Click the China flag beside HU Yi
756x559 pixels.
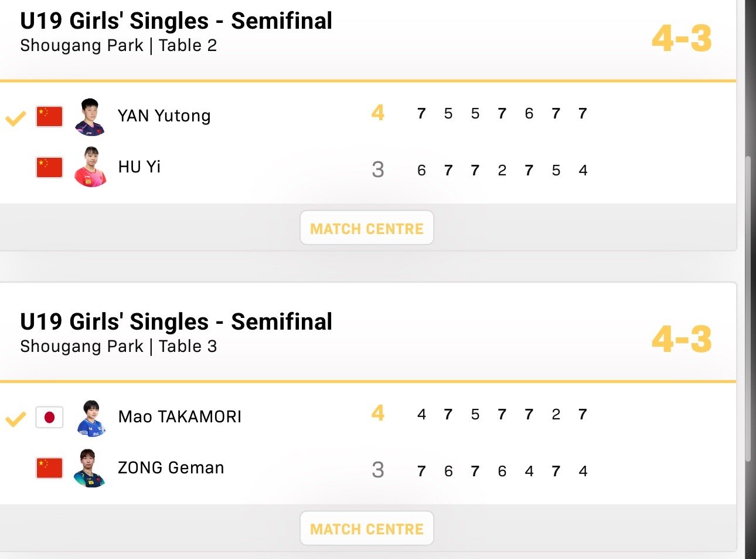pos(49,168)
